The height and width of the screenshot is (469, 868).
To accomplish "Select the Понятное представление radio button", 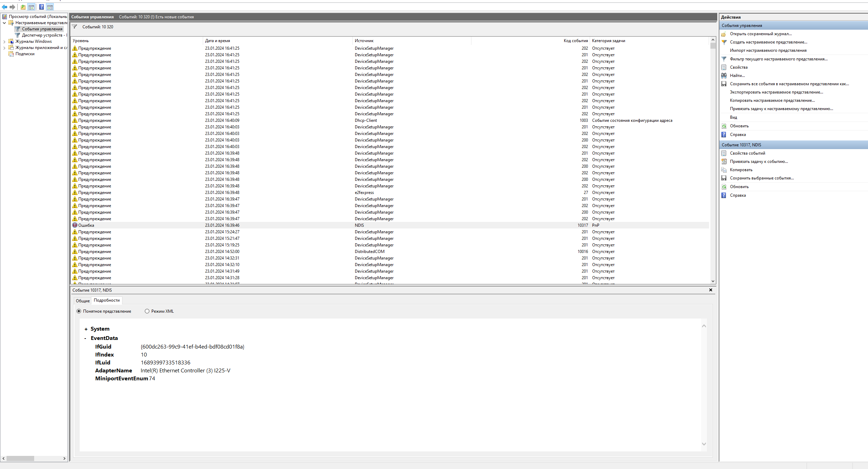I will (79, 311).
